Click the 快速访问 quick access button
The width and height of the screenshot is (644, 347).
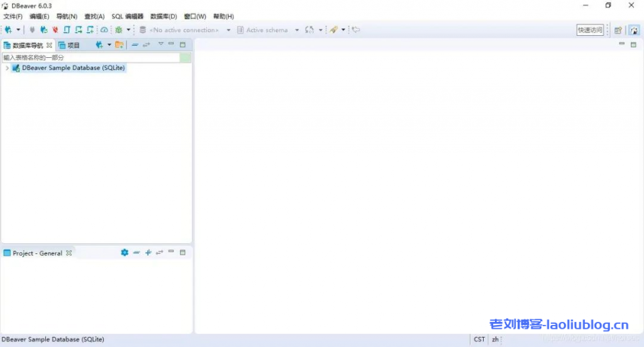(x=590, y=30)
